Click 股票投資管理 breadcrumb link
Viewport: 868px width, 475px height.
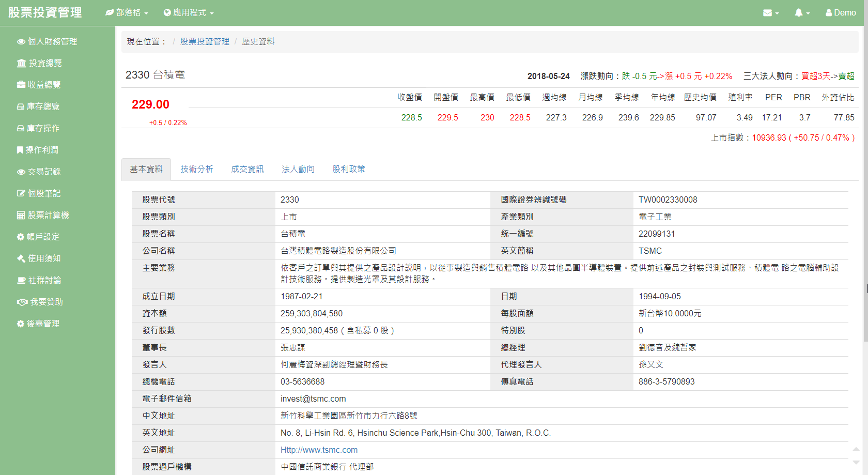point(205,41)
